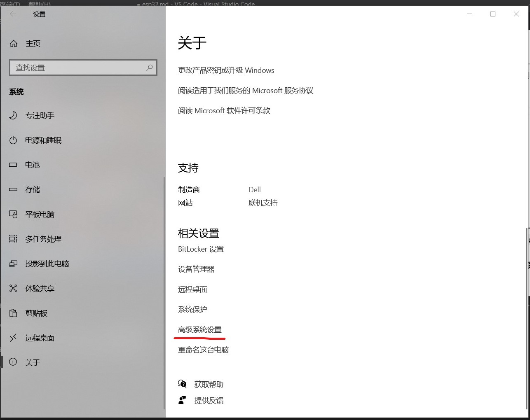530x420 pixels.
Task: Minimize the Settings window
Action: click(469, 14)
